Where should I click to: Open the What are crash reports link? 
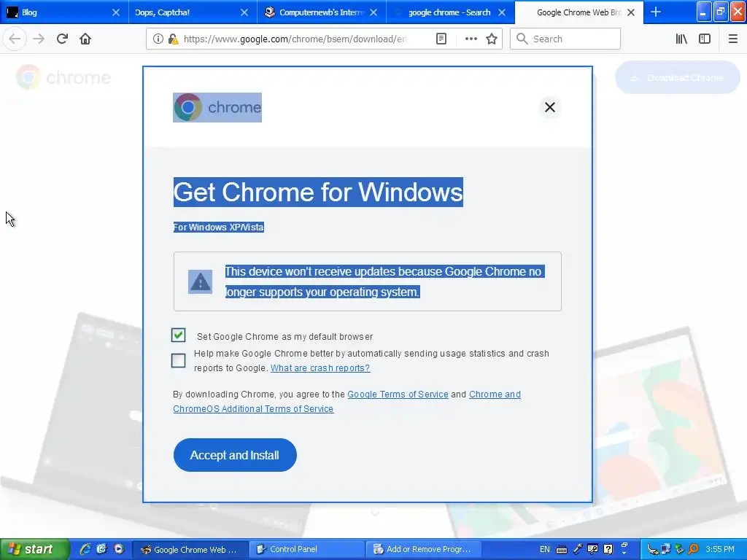(320, 368)
